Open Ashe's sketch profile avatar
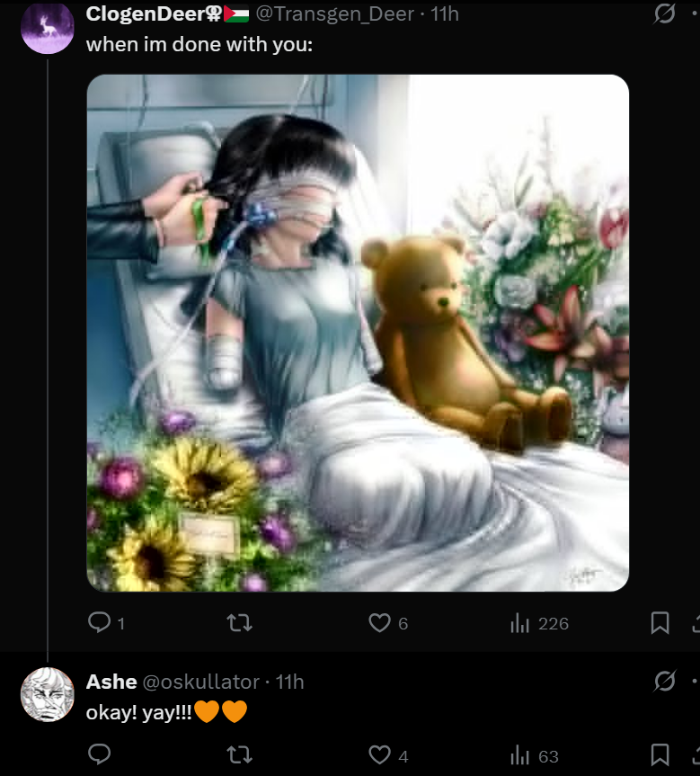Screen dimensions: 700x776 click(x=48, y=694)
